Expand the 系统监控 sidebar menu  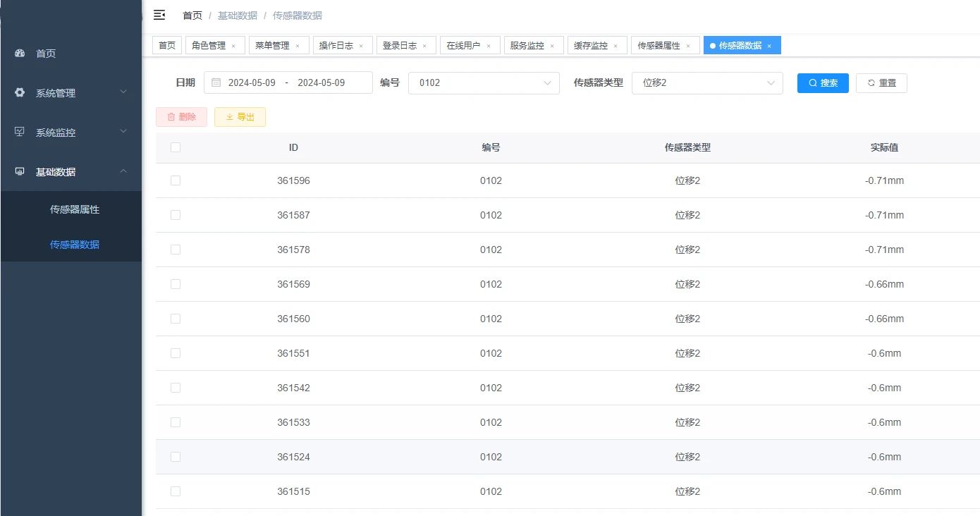click(71, 132)
